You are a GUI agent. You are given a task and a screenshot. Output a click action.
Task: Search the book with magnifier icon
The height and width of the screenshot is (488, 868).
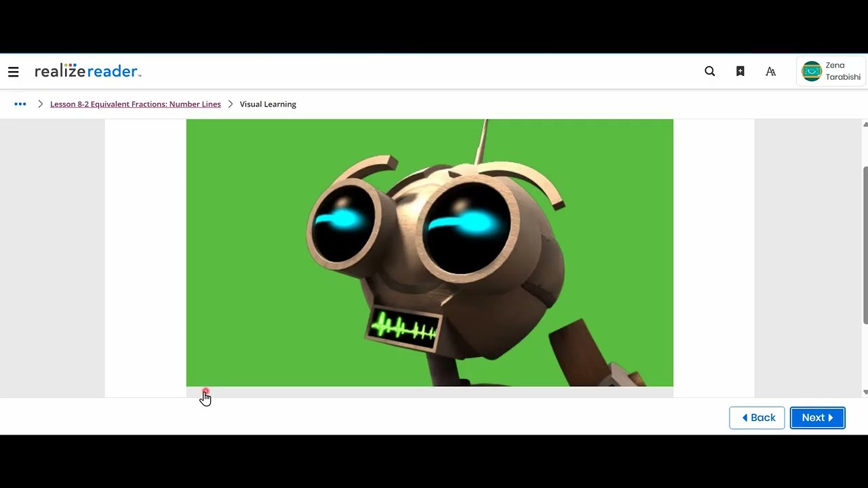[710, 71]
